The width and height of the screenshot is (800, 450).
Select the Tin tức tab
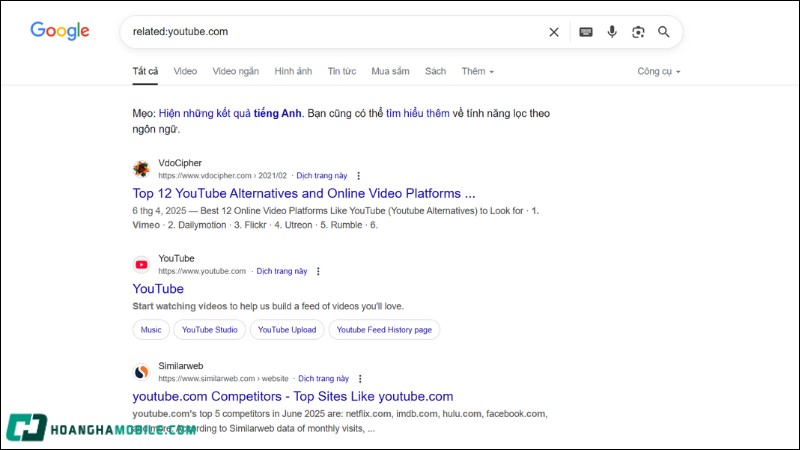coord(341,71)
